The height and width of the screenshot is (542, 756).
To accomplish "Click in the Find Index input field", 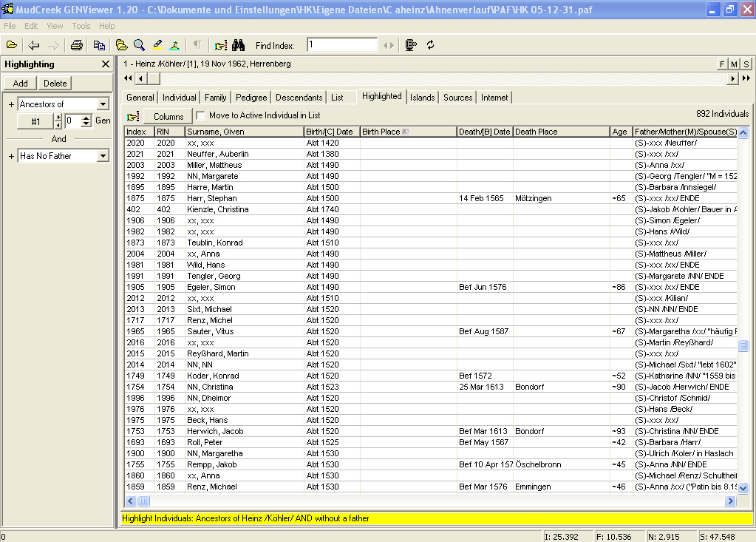I will 341,45.
